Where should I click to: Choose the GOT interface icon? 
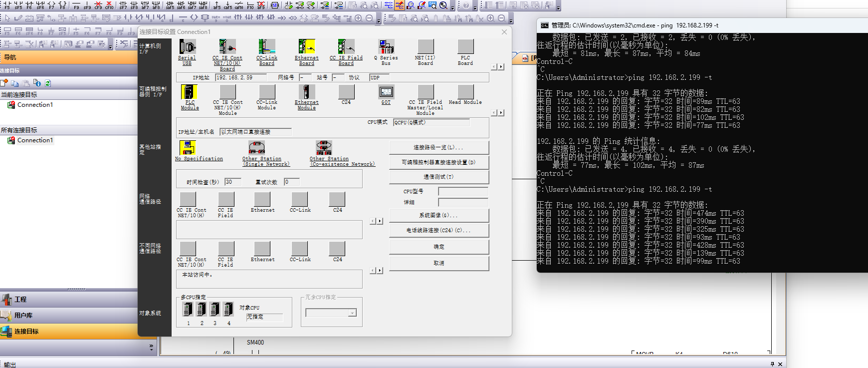(x=386, y=92)
